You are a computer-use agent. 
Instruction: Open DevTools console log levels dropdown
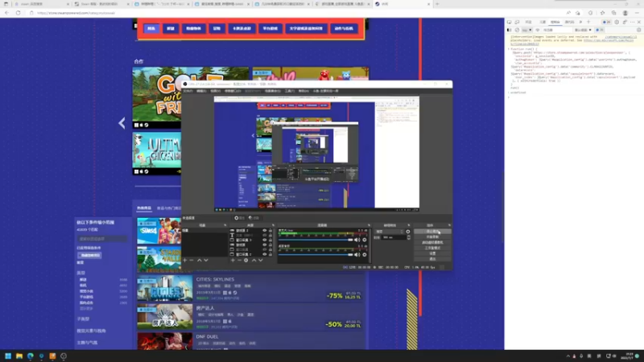583,30
